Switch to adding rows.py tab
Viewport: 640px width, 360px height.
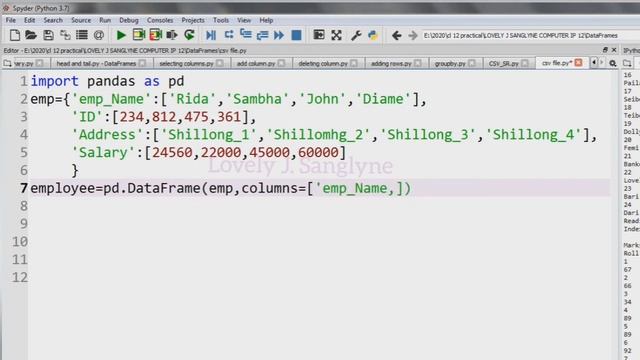click(391, 63)
